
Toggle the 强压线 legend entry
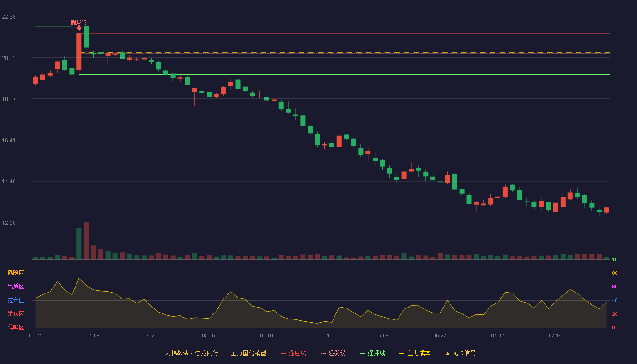293,353
